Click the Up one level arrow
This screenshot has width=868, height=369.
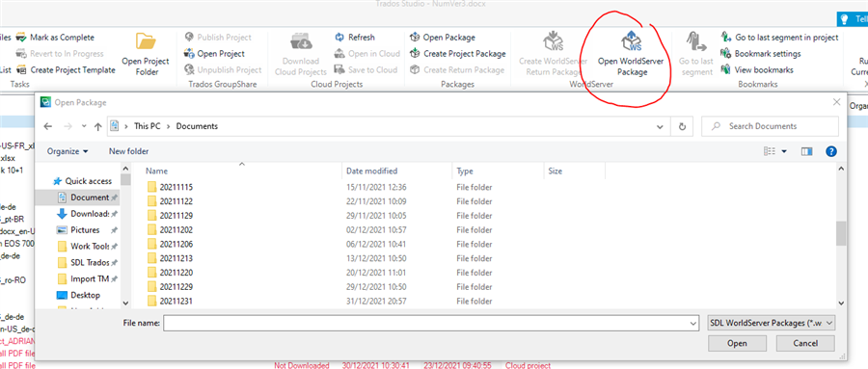click(98, 126)
